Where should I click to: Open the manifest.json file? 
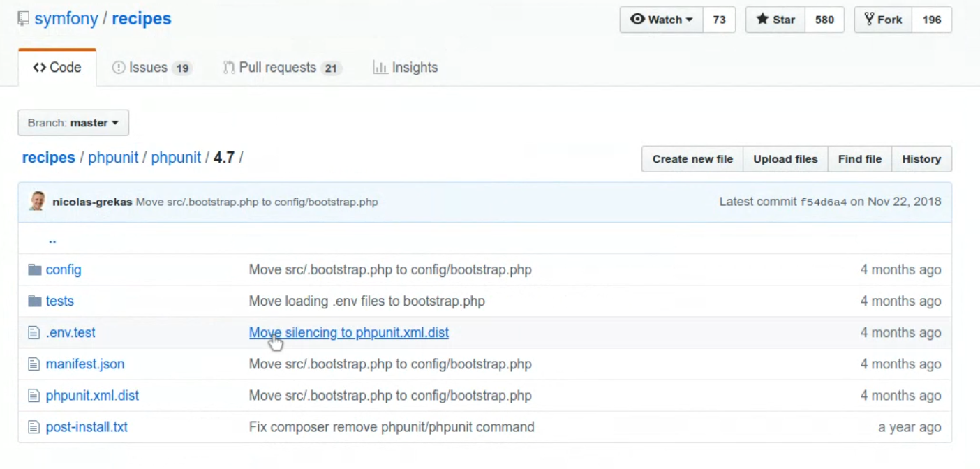[85, 364]
